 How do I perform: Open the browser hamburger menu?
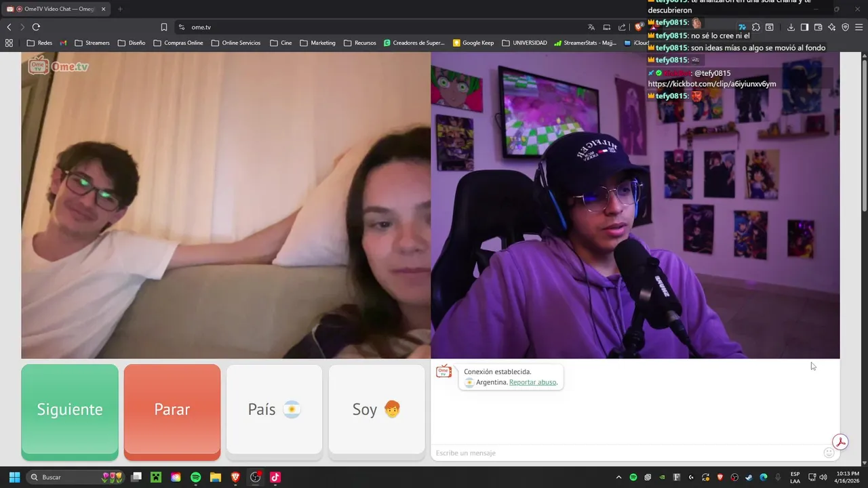coord(859,27)
